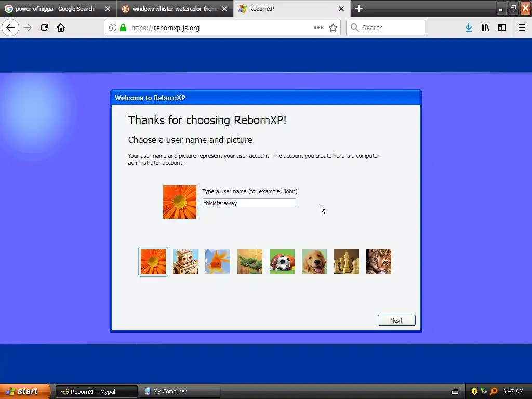Open the downloads arrow icon
Image resolution: width=532 pixels, height=399 pixels.
469,28
